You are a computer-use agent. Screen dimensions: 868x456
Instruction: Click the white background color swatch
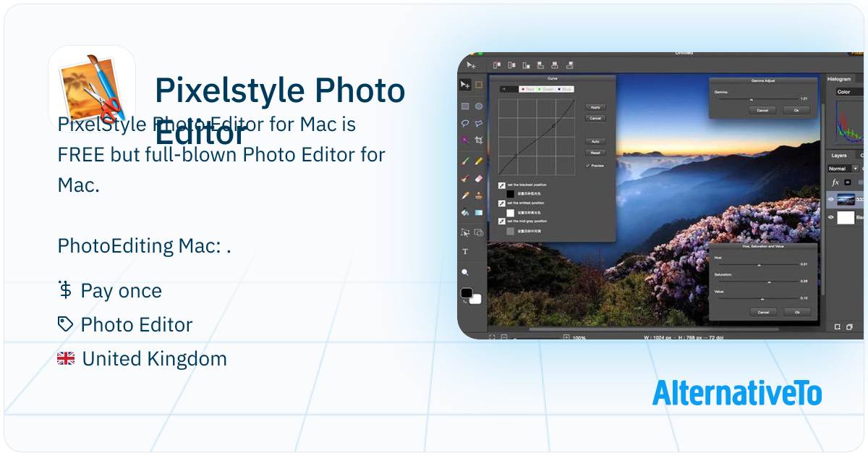click(x=477, y=300)
